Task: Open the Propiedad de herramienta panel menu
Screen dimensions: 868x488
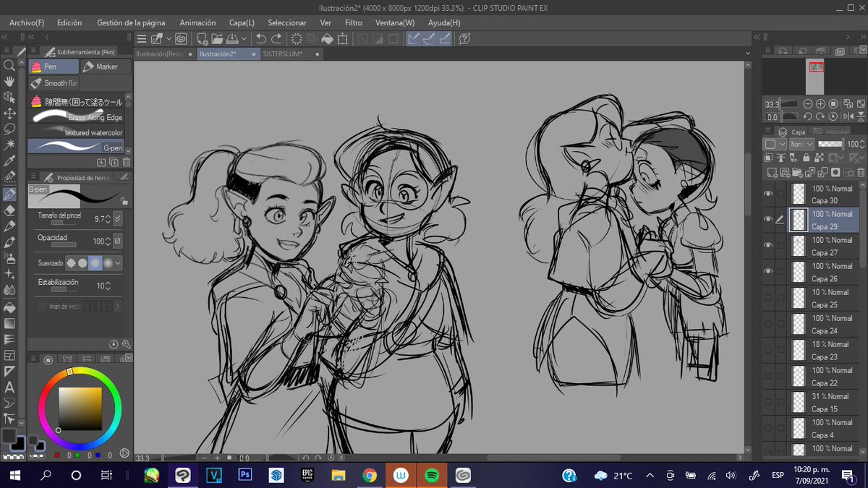Action: tap(33, 177)
